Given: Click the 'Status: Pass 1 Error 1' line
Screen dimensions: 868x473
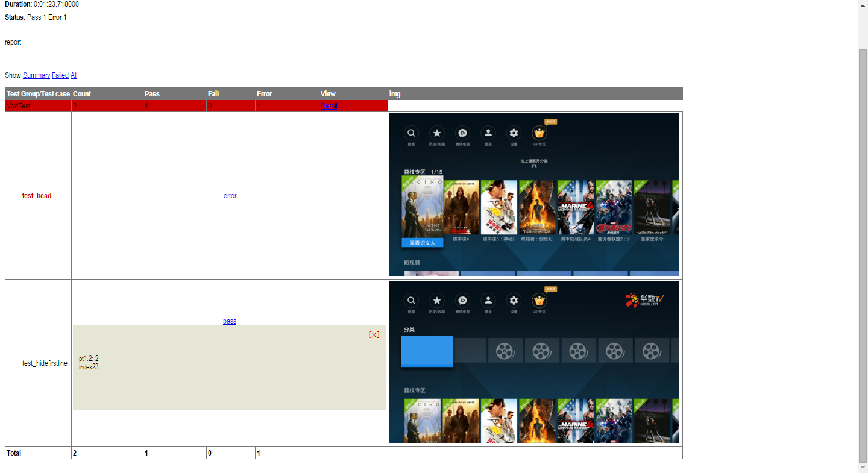Looking at the screenshot, I should click(36, 17).
